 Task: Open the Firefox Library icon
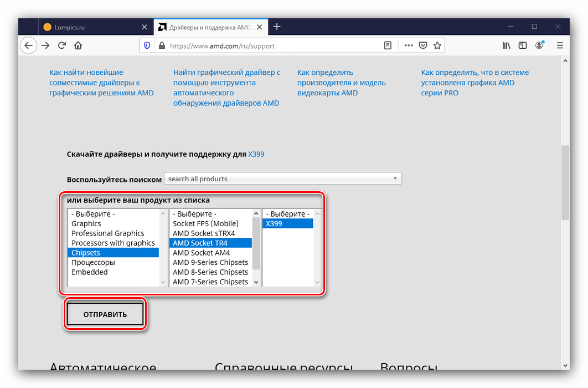click(506, 45)
